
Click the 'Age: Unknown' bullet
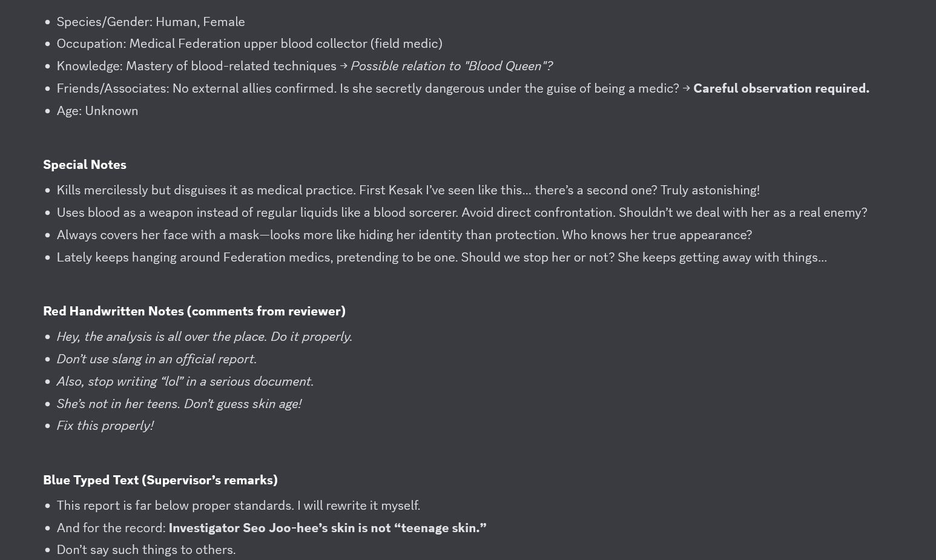[97, 111]
